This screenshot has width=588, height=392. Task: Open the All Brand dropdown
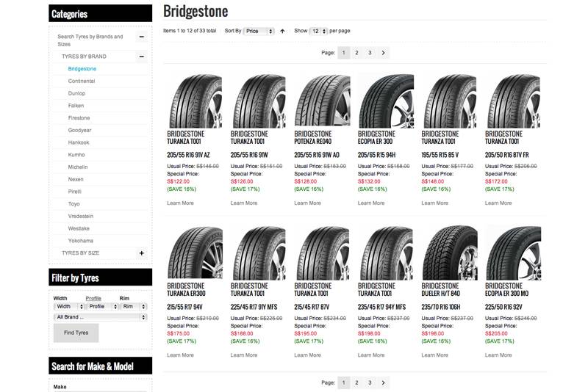point(101,317)
